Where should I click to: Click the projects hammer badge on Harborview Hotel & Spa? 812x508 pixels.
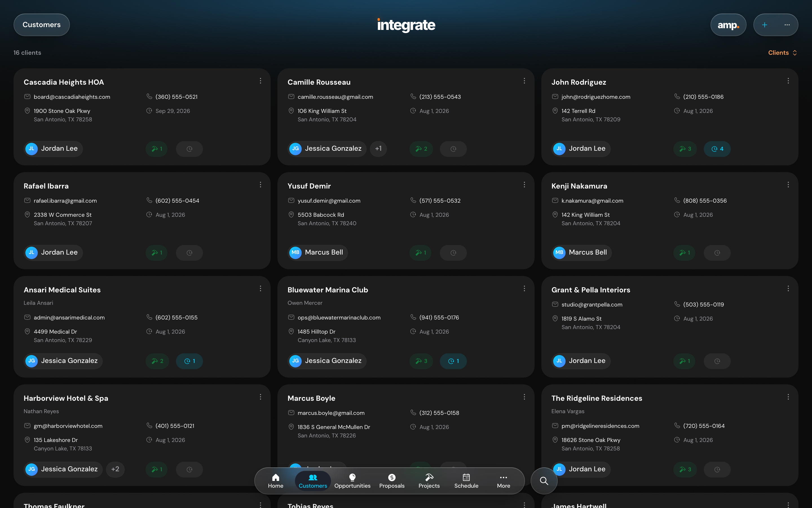tap(156, 470)
